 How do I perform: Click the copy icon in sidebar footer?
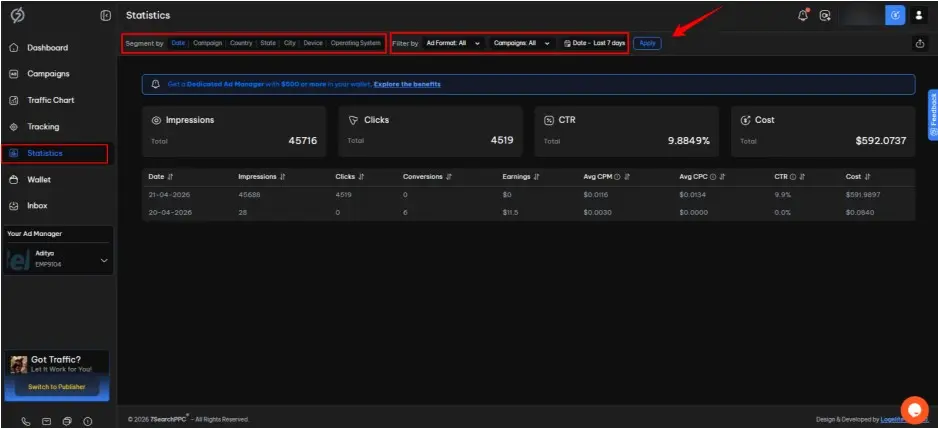point(67,421)
